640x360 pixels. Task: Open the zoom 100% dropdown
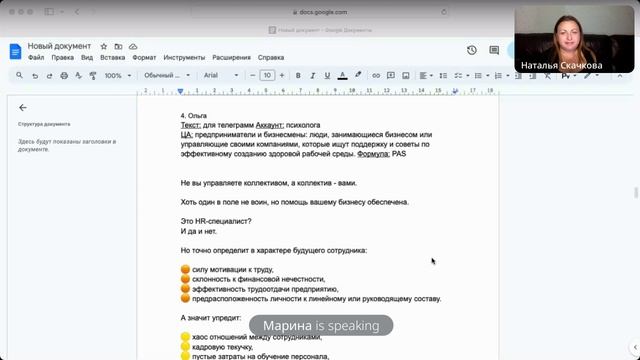click(118, 76)
